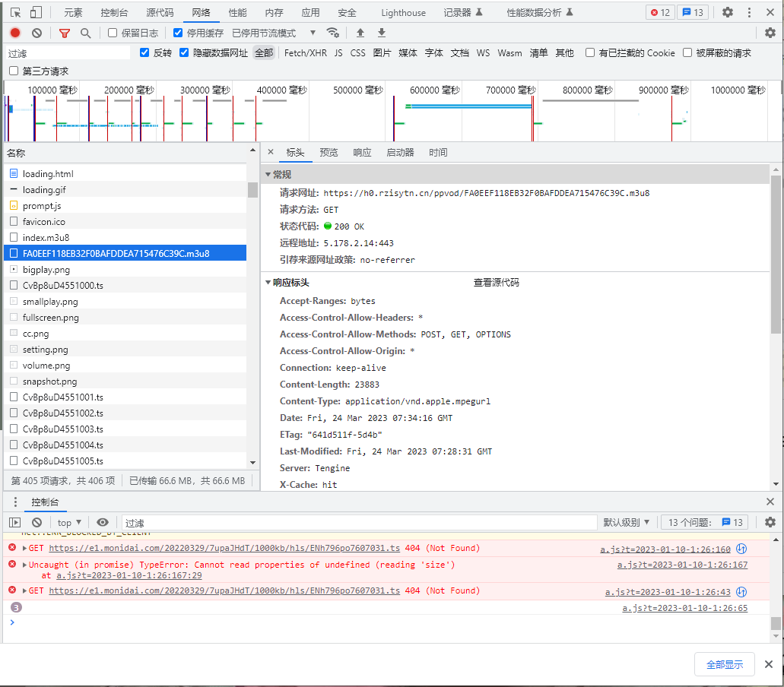Click the 名称 column sort arrow
Screen dimensions: 784x687
(x=252, y=150)
